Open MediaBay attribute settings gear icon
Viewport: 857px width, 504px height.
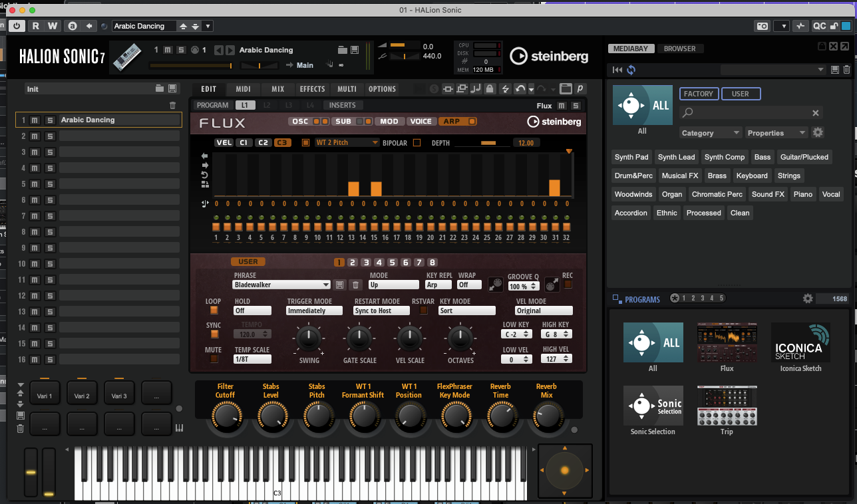click(818, 132)
